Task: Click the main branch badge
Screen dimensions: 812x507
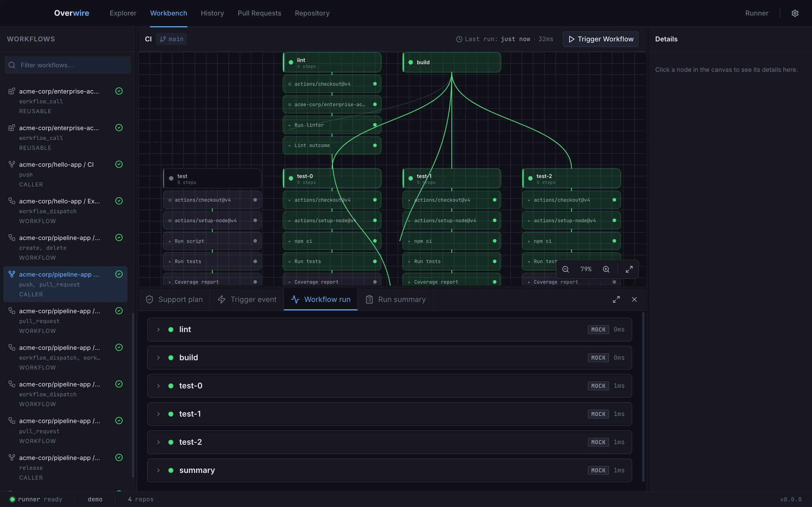Action: (x=171, y=39)
